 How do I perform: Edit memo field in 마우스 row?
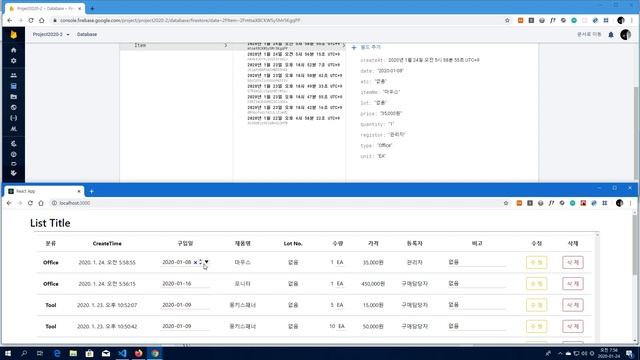coord(476,262)
